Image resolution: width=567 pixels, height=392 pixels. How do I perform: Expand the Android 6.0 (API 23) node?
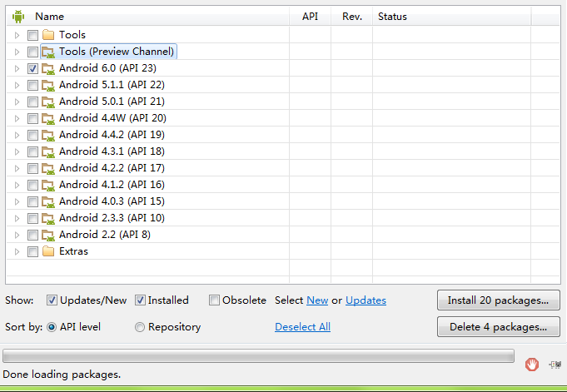click(x=17, y=68)
